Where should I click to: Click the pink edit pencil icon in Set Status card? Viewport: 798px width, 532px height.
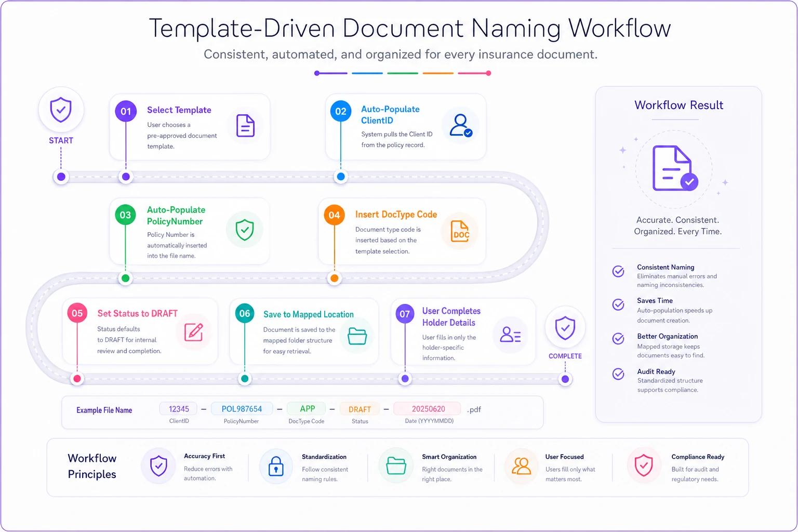pos(193,332)
